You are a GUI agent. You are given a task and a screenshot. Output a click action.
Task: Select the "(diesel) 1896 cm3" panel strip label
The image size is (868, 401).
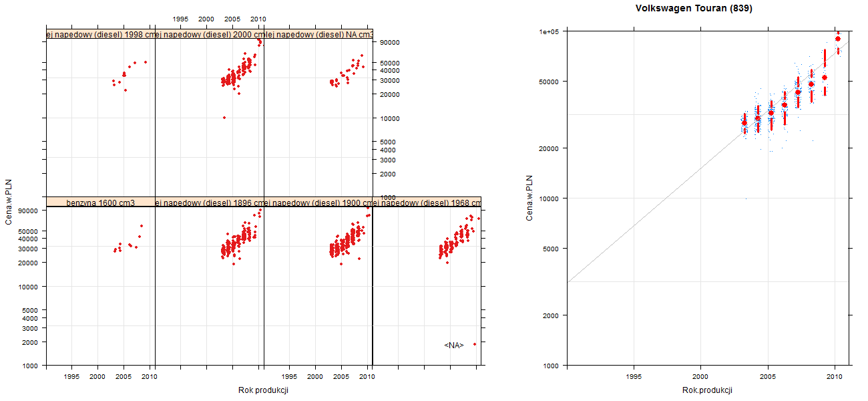pos(210,203)
